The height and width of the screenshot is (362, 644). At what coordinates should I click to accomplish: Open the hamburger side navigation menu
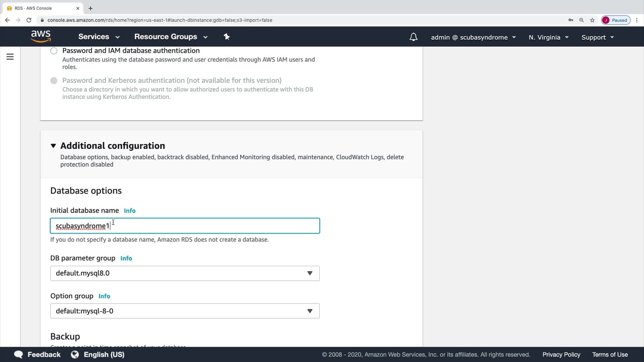pos(10,57)
